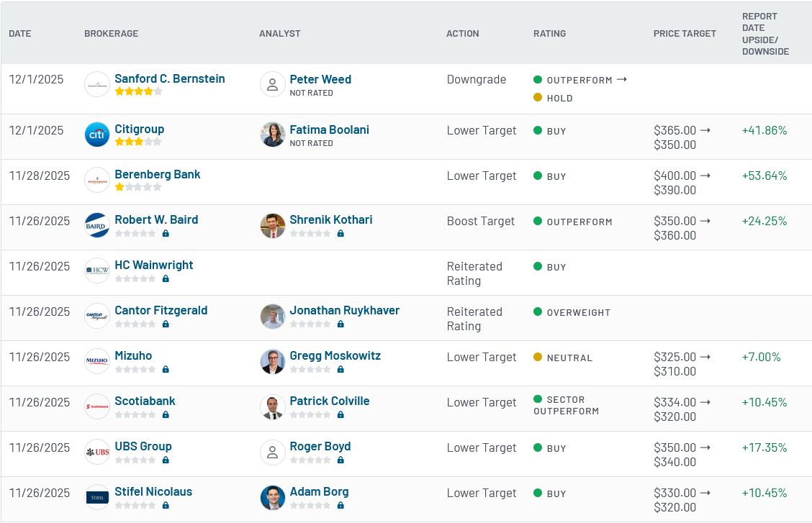Click the lock icon under Jonathan Ruykhaver

(x=340, y=324)
